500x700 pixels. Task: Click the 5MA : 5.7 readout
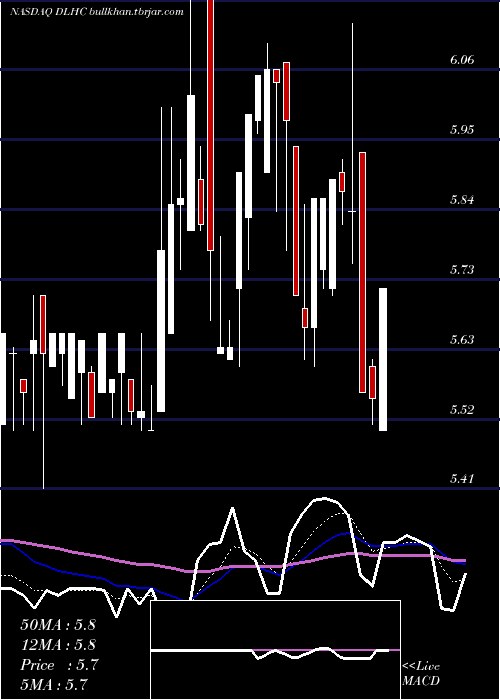(54, 684)
